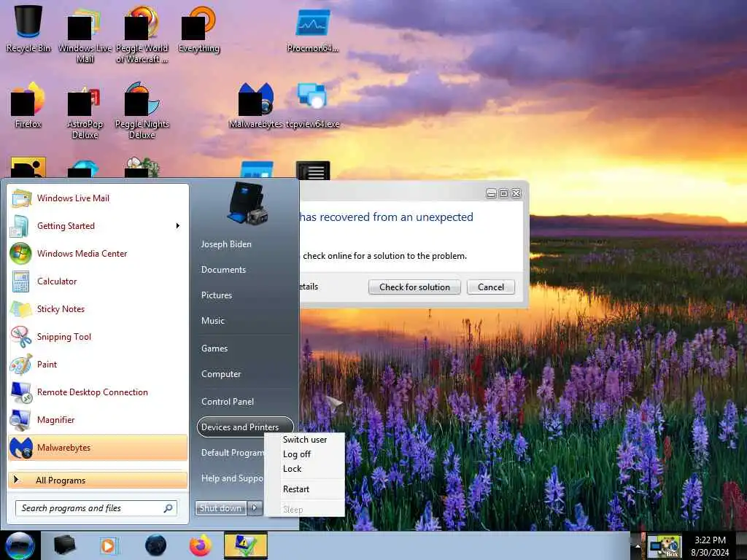
Task: Open Sticky Notes from Start menu
Action: [x=98, y=308]
